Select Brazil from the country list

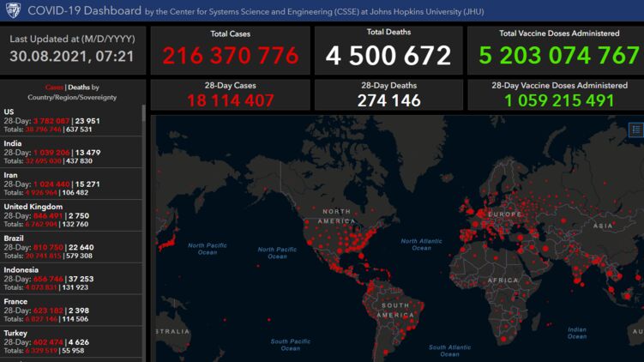pyautogui.click(x=70, y=248)
